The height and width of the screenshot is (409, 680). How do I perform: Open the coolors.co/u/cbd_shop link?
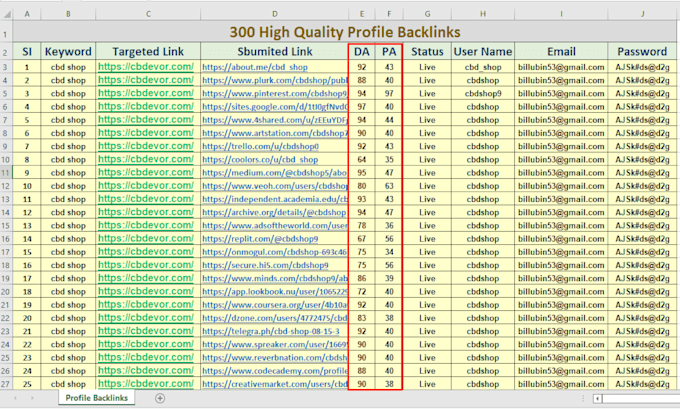click(260, 160)
